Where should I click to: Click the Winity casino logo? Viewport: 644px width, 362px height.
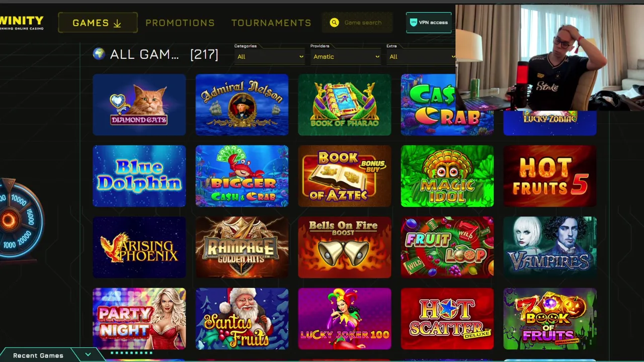pos(22,23)
